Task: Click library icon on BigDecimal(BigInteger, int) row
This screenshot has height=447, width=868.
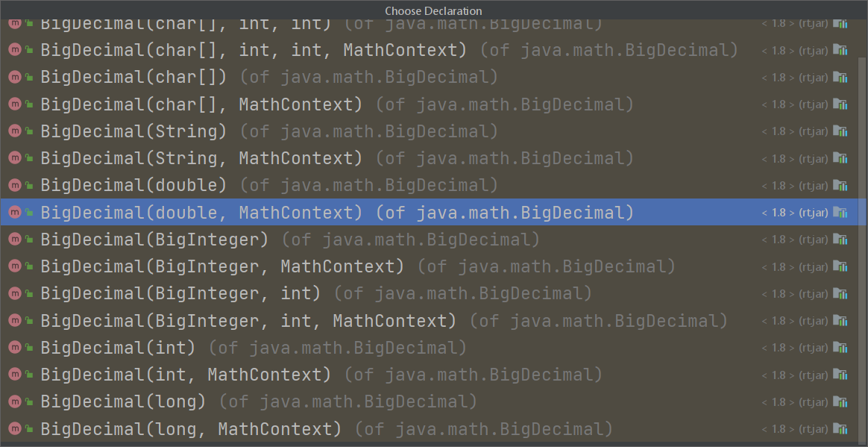Action: (841, 293)
